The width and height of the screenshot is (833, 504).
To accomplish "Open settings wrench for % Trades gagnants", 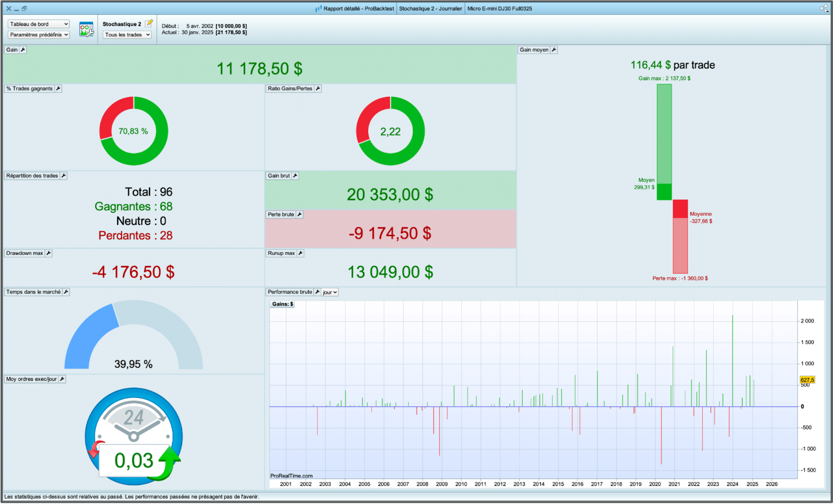I will [x=58, y=88].
